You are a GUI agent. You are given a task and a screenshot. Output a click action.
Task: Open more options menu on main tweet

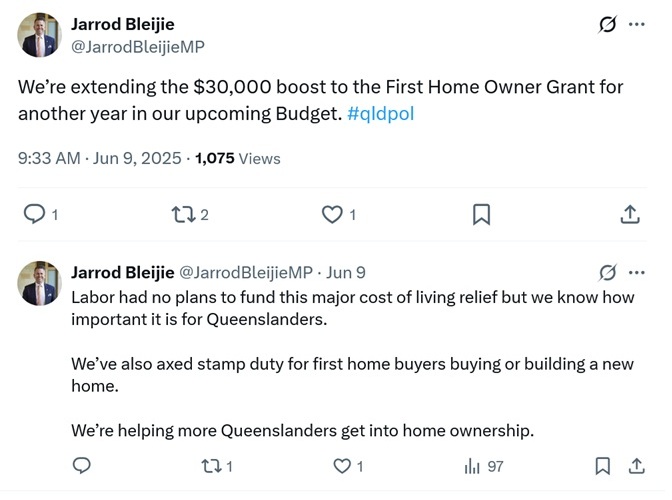click(637, 25)
